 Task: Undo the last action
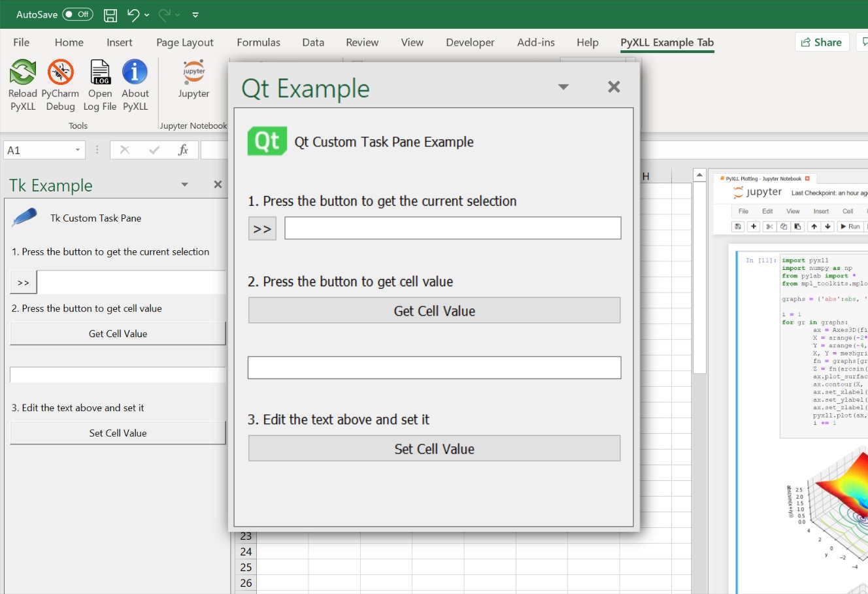click(x=133, y=14)
